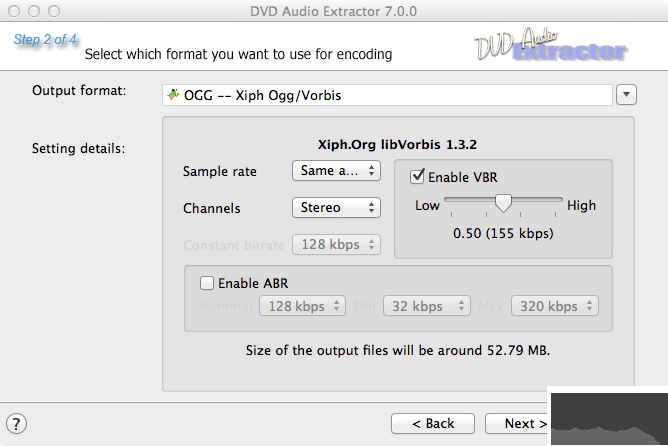Click the OGG Xiph Ogg/Vorbis format field
This screenshot has height=446, width=668.
coord(388,95)
